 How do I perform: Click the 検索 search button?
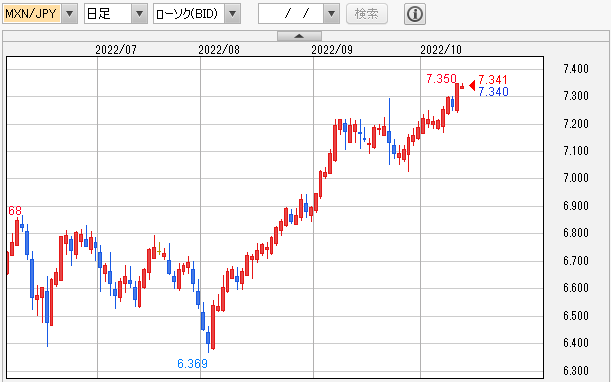click(x=367, y=14)
